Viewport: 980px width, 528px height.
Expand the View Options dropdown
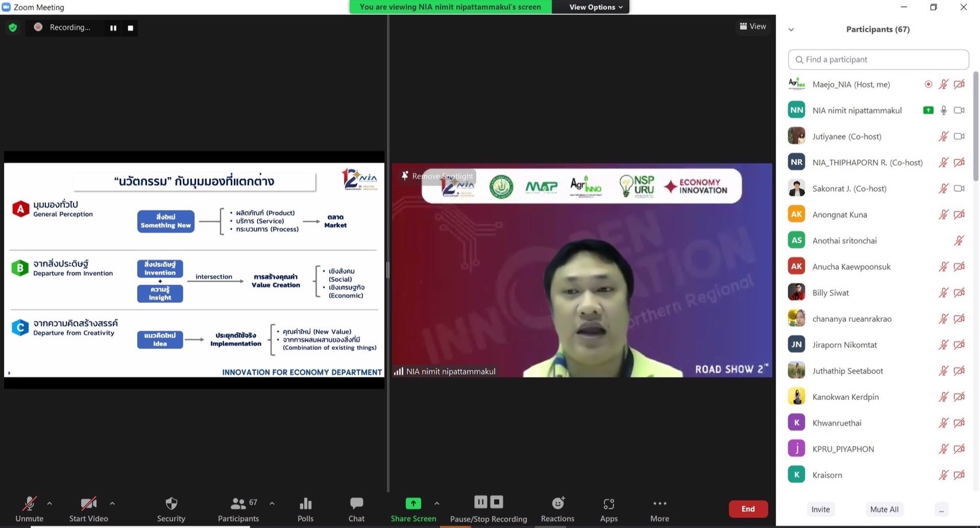(595, 7)
